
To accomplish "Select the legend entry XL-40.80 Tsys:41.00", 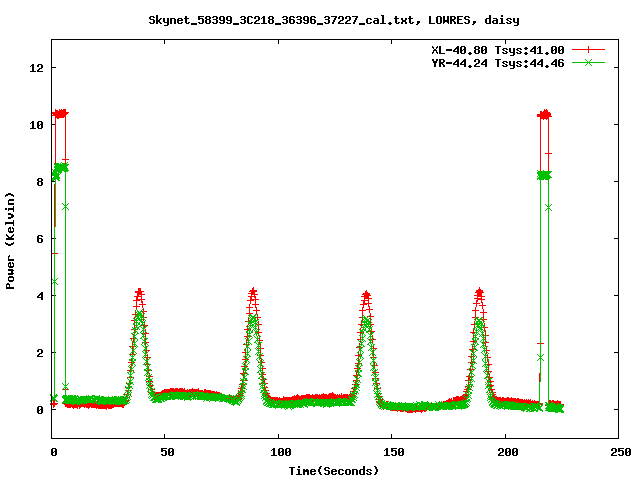I will click(498, 50).
